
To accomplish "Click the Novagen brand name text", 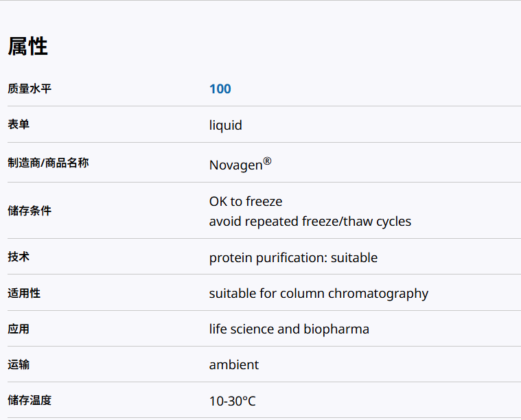I will 236,165.
